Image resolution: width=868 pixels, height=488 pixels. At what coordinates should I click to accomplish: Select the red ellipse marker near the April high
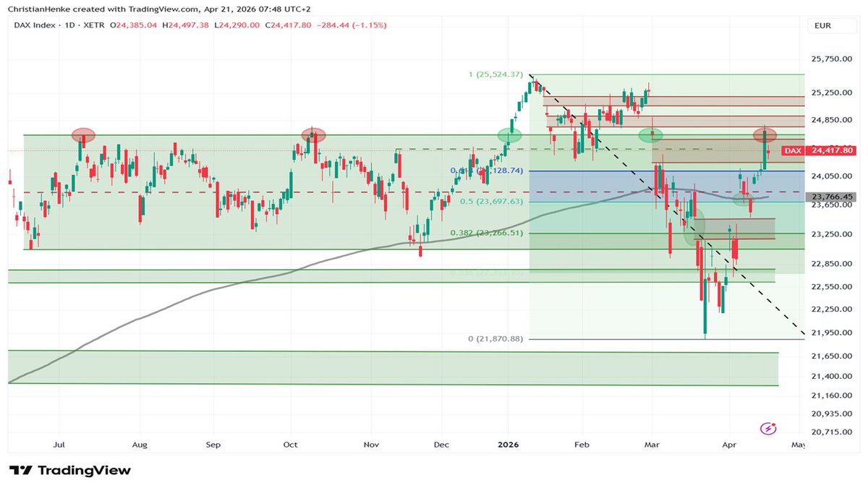point(765,134)
